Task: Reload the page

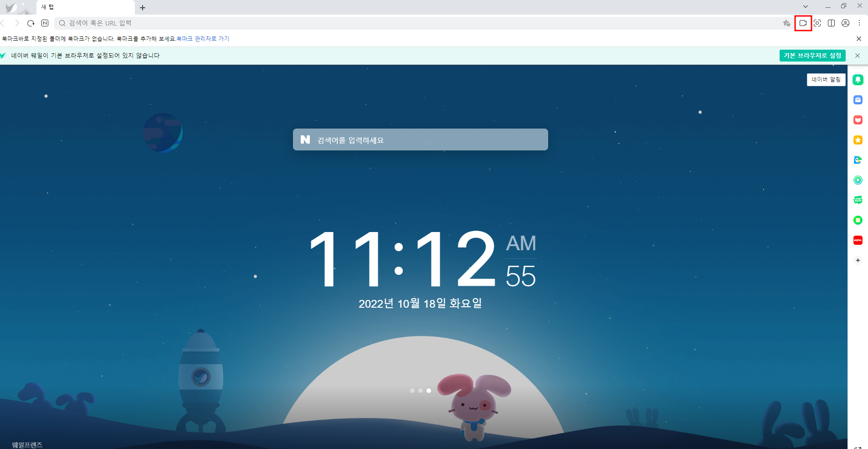Action: pos(31,23)
